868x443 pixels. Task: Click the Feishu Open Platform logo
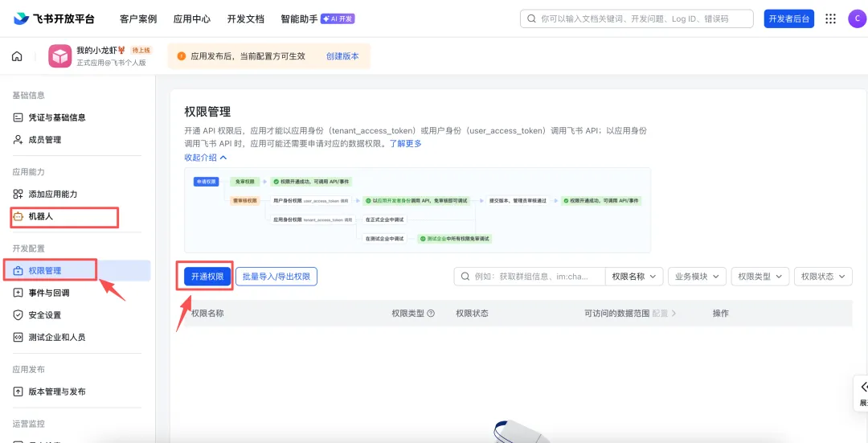pyautogui.click(x=55, y=18)
